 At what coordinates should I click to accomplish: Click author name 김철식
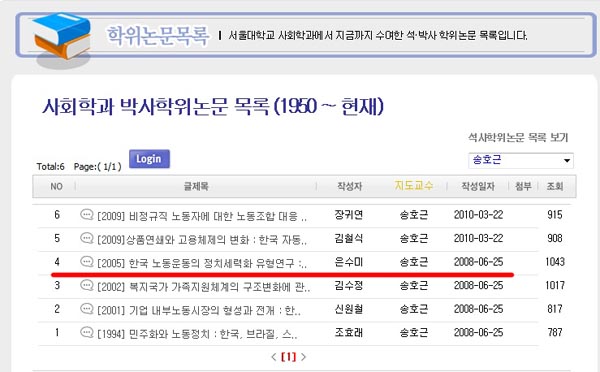click(349, 238)
